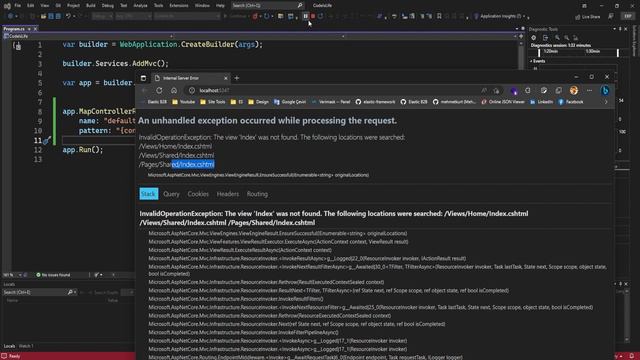Open the Diagnostic Tools window options dropdown
Screen dimensions: 640x360
click(x=614, y=29)
